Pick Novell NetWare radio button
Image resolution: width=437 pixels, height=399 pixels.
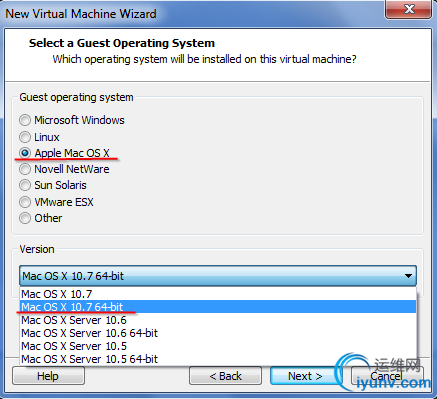[x=25, y=169]
